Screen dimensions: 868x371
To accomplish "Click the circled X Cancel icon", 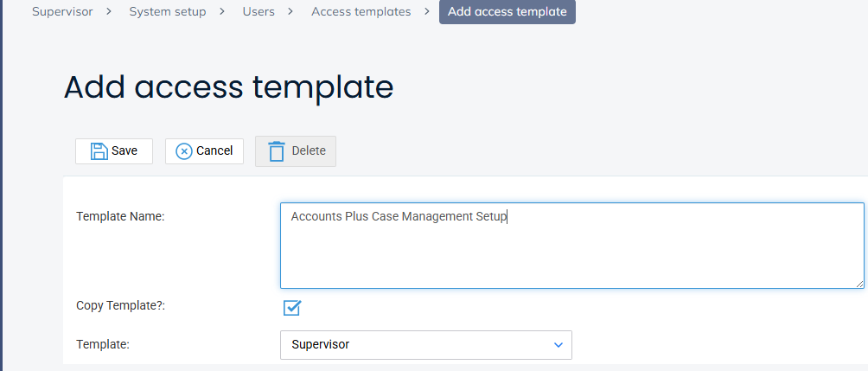I will [x=184, y=150].
